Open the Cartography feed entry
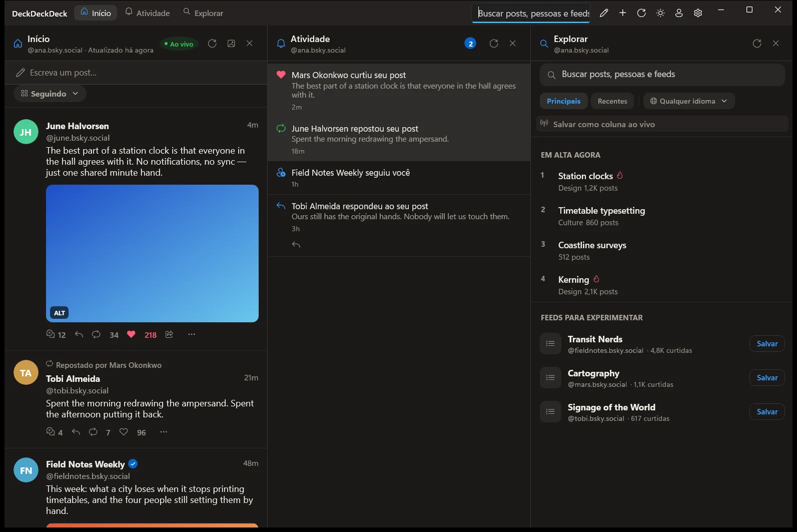This screenshot has height=532, width=797. (x=642, y=378)
